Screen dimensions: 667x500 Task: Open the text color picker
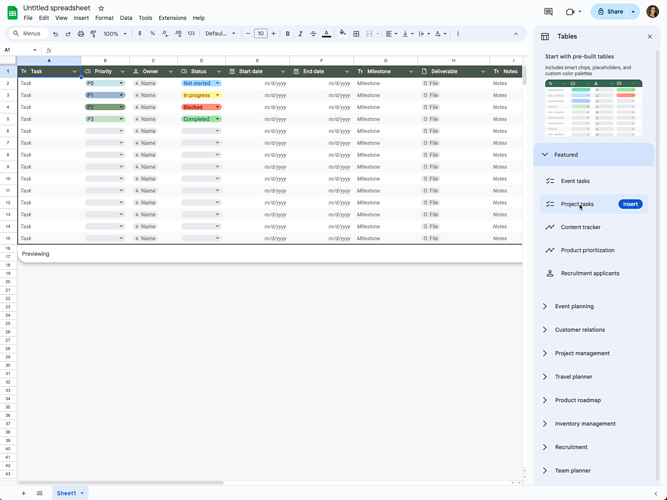pos(326,34)
